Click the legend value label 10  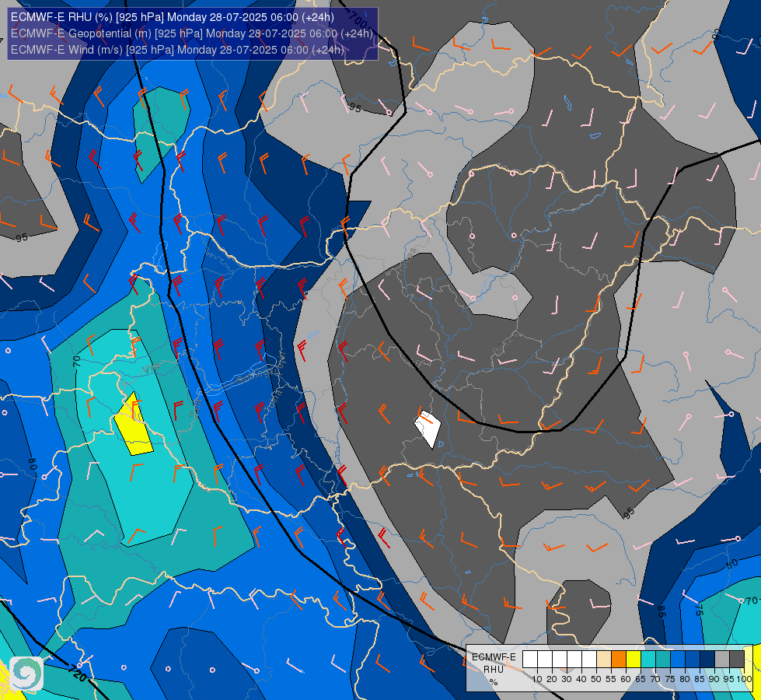click(537, 679)
